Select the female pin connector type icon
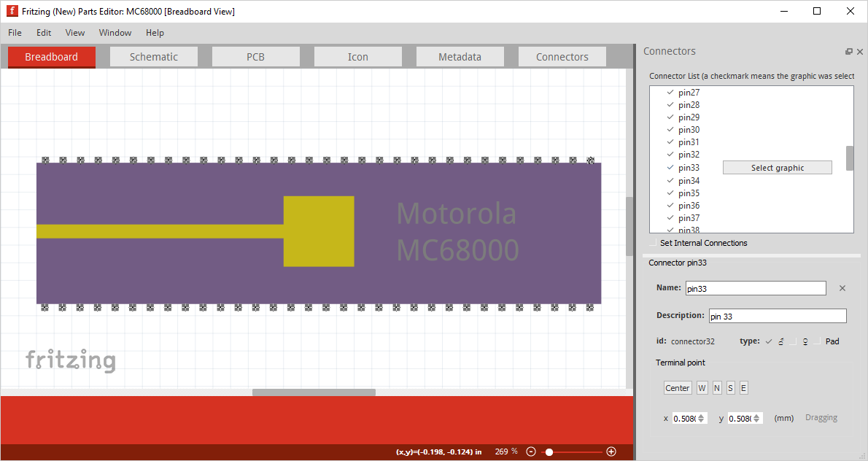This screenshot has width=868, height=461. [805, 341]
